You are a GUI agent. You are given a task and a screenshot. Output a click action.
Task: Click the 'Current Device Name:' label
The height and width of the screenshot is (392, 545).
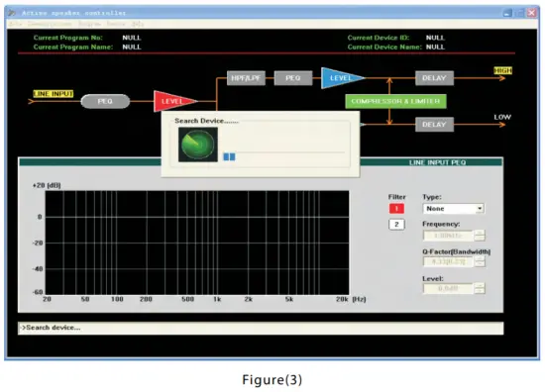384,47
